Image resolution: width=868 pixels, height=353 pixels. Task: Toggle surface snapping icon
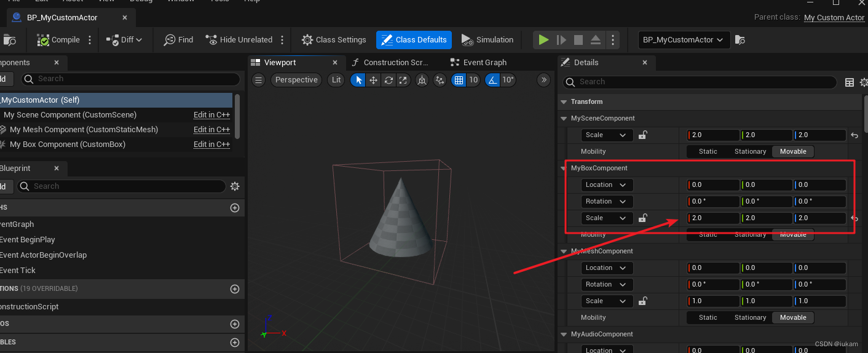tap(440, 80)
